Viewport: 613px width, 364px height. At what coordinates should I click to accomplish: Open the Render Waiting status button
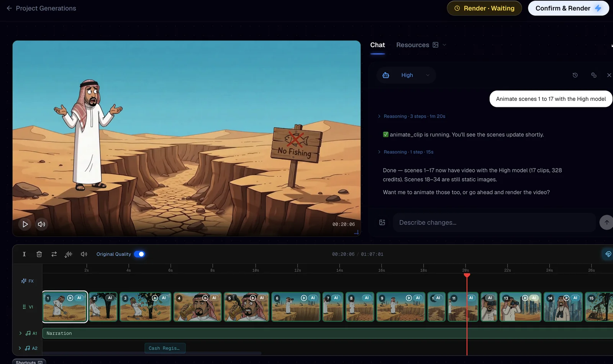pos(484,8)
